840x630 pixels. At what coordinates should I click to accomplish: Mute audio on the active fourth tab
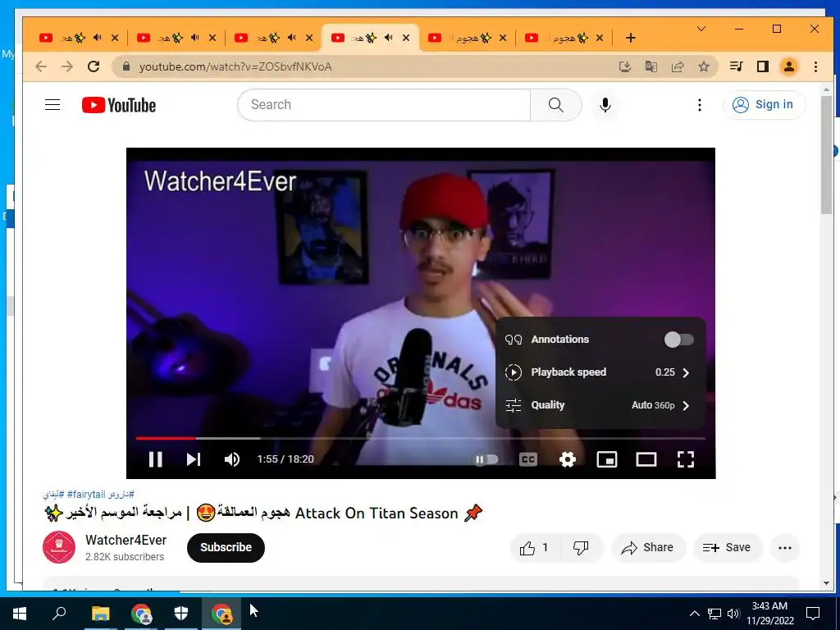(x=388, y=38)
